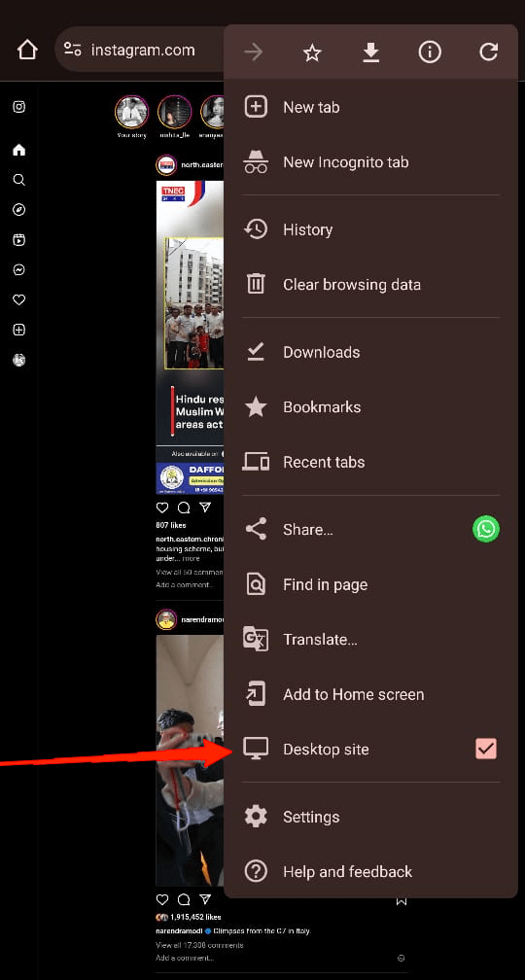Open Help and feedback
The image size is (525, 980).
[x=370, y=872]
